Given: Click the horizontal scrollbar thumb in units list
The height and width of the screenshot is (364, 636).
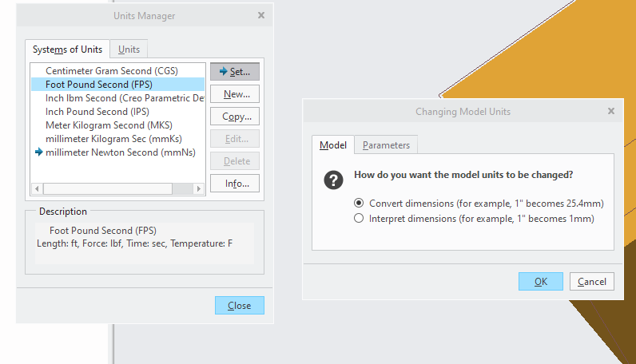Looking at the screenshot, I should pyautogui.click(x=108, y=188).
